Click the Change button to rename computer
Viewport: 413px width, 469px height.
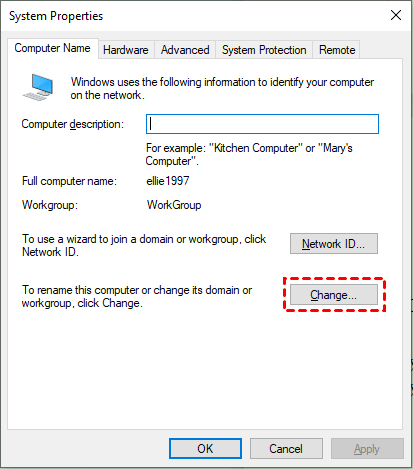[x=334, y=295]
